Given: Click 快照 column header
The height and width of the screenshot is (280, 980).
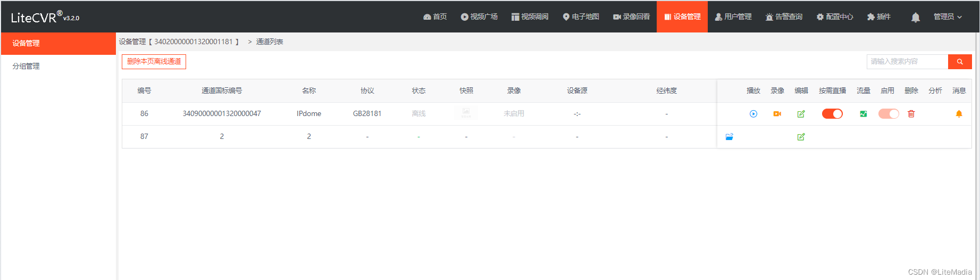Looking at the screenshot, I should pos(466,91).
